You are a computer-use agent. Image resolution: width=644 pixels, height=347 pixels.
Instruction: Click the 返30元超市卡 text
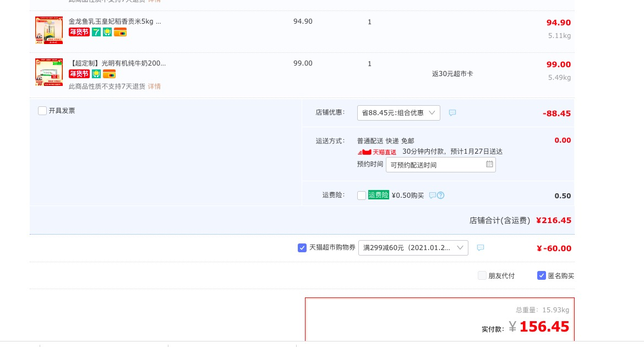(452, 74)
